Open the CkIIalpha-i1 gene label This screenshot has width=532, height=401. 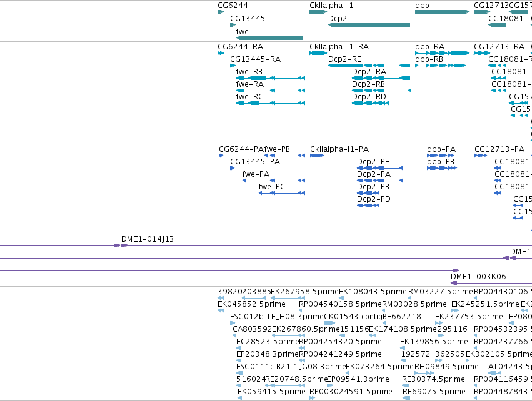click(x=331, y=6)
